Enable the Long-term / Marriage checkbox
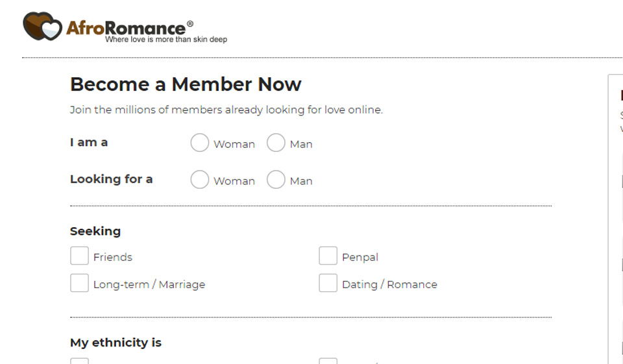This screenshot has height=364, width=623. tap(79, 284)
